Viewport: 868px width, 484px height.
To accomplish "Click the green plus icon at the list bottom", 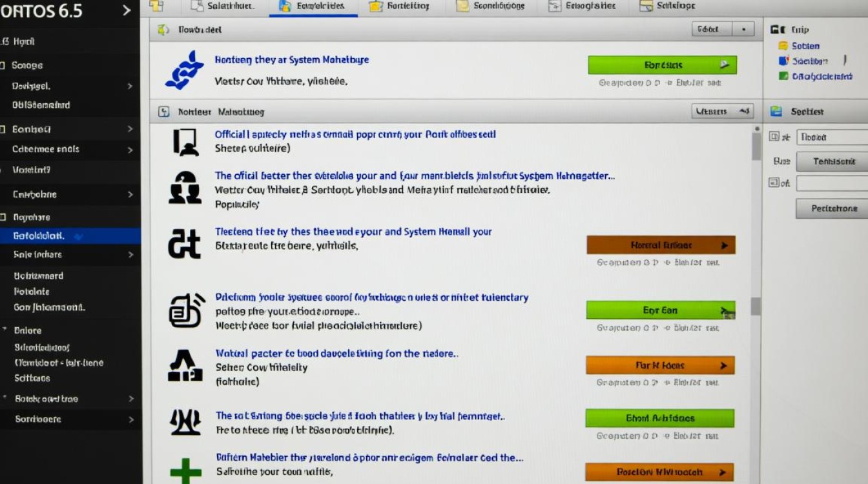I will 185,470.
